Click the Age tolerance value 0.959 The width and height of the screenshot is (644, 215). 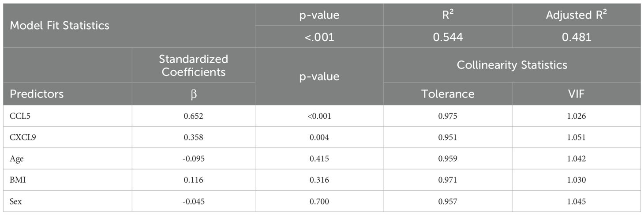tap(447, 158)
